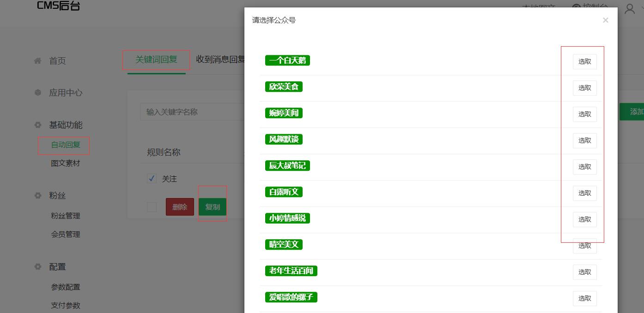Click the red 删除 button
This screenshot has height=313, width=644.
[180, 207]
